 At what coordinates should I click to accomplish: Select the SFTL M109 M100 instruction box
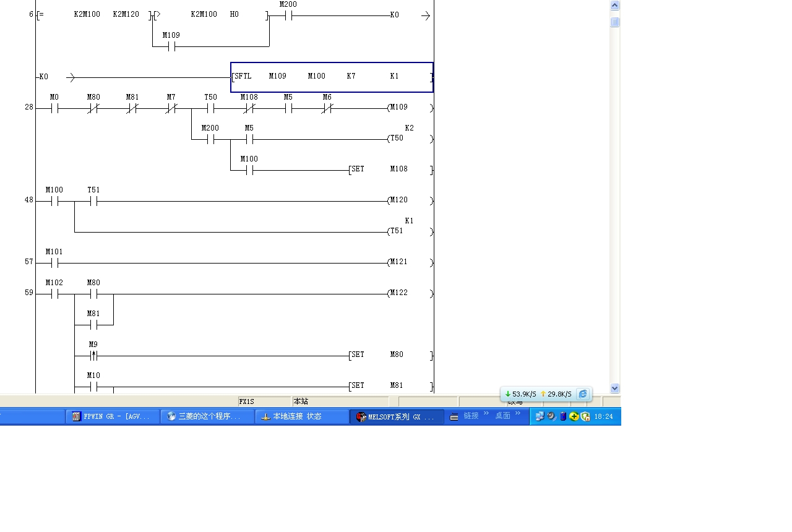coord(332,77)
